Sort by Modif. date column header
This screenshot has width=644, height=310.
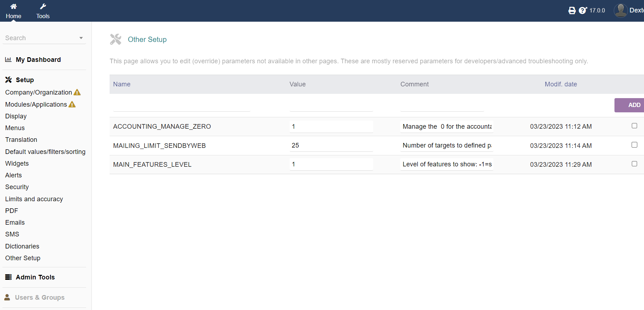561,84
